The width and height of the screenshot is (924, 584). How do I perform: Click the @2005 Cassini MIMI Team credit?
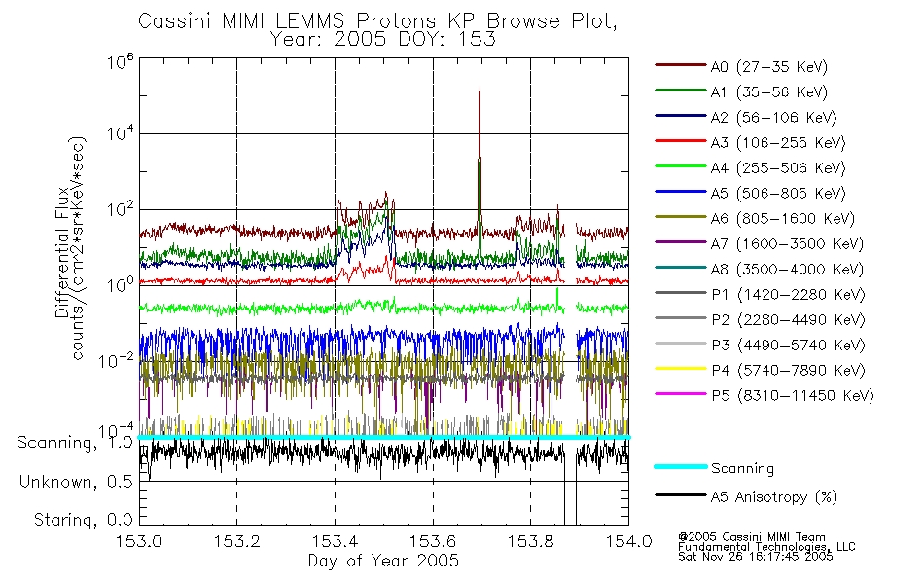(x=752, y=537)
